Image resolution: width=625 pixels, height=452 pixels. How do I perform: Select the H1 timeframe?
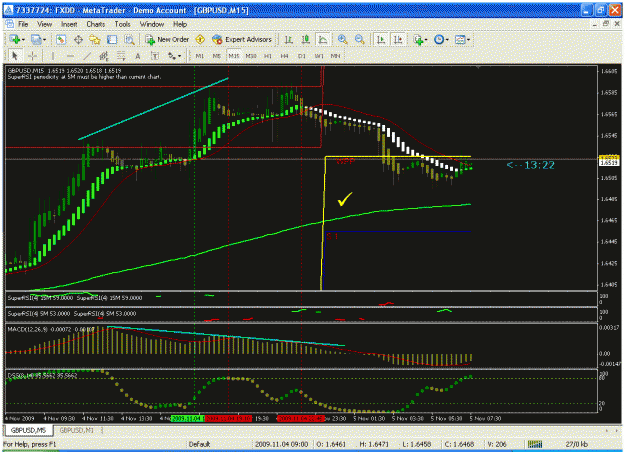click(x=268, y=56)
